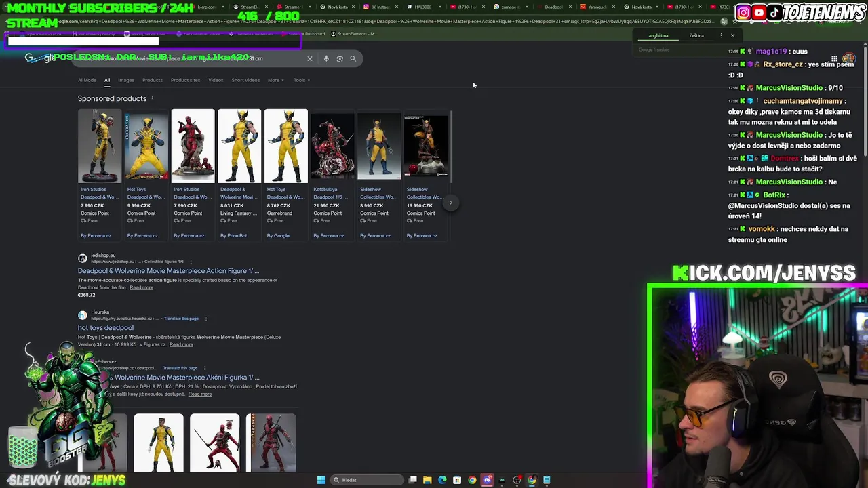Viewport: 868px width, 488px height.
Task: Click the Windows taskbar Hledat search box
Action: (x=366, y=480)
